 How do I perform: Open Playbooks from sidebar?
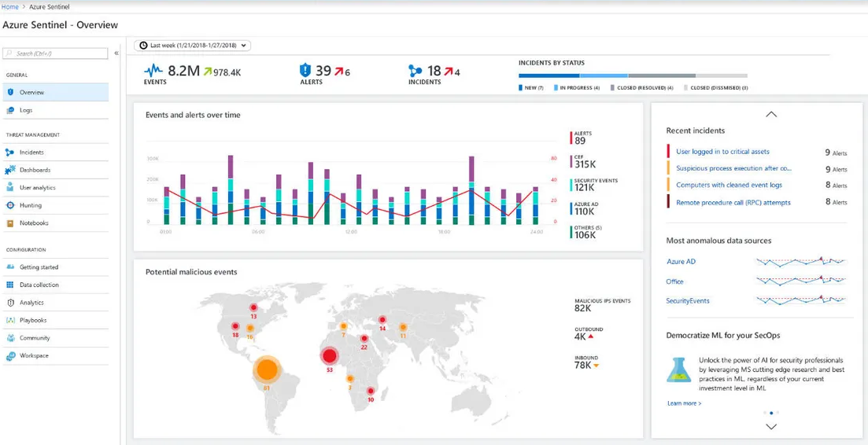tap(55, 320)
